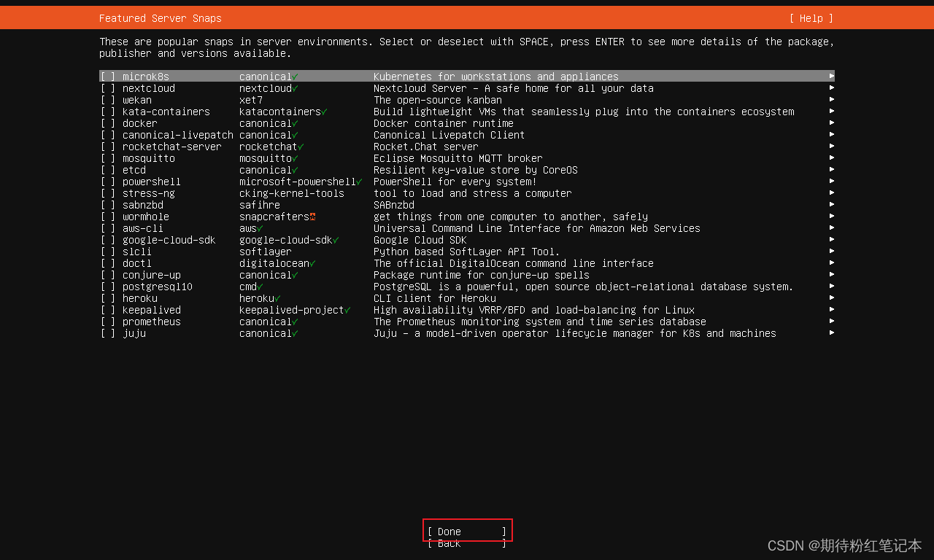This screenshot has width=934, height=560.
Task: Click verified checkmark next to rocketchat publisher
Action: tap(301, 147)
